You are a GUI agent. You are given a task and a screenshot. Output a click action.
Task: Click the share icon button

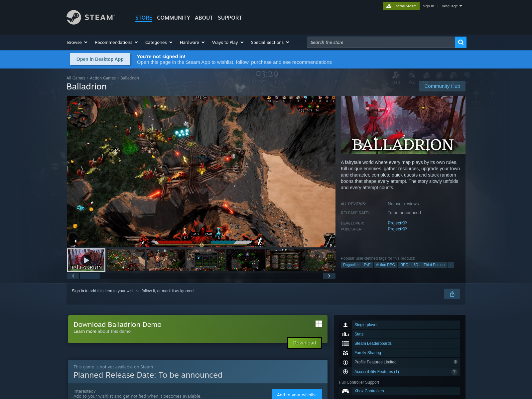452,294
